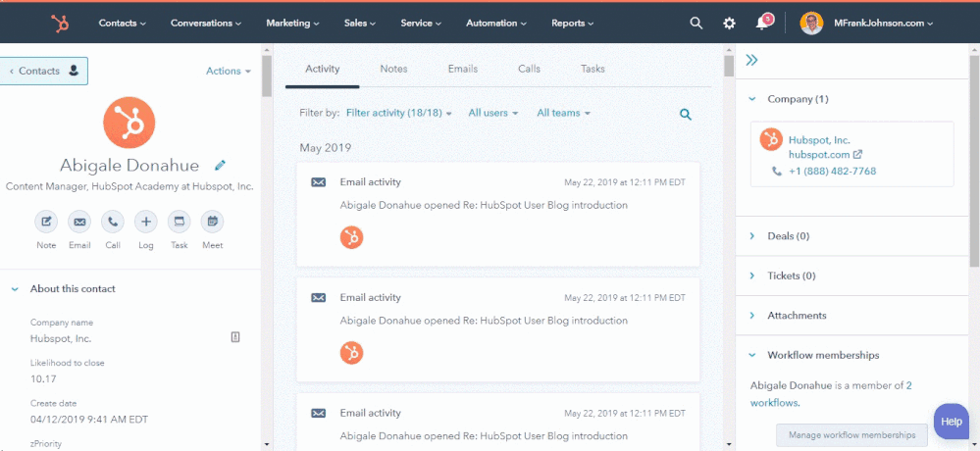
Task: Open the Automation navigation menu
Action: click(496, 24)
